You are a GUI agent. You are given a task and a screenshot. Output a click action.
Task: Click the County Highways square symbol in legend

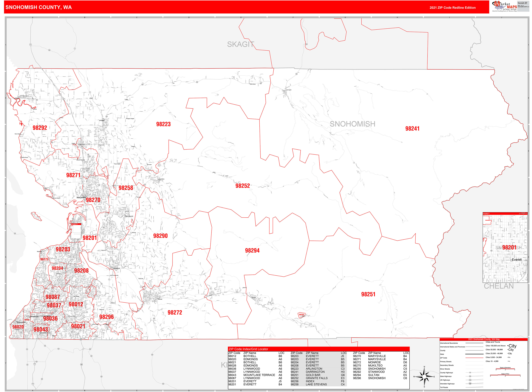click(x=470, y=373)
